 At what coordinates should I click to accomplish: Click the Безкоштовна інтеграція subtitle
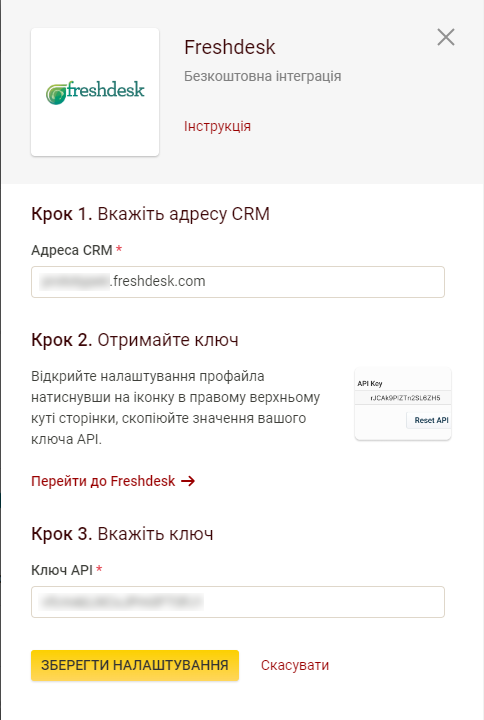point(263,76)
